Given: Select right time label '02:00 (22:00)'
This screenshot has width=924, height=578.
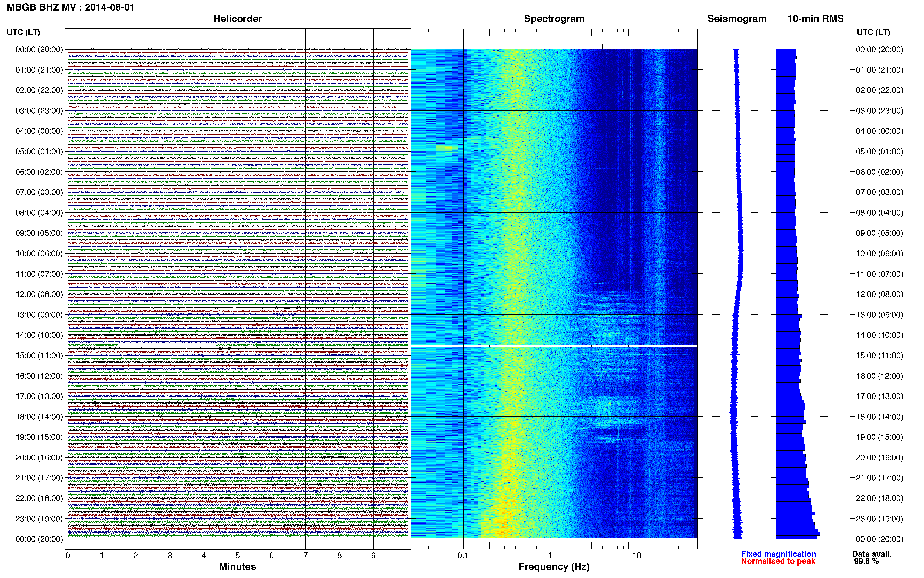Looking at the screenshot, I should (x=879, y=90).
